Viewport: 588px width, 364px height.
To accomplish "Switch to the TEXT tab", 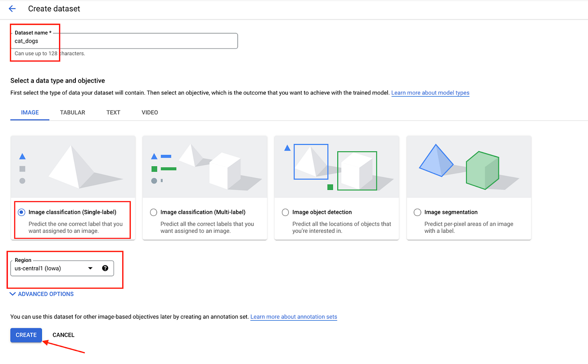I will pos(113,112).
